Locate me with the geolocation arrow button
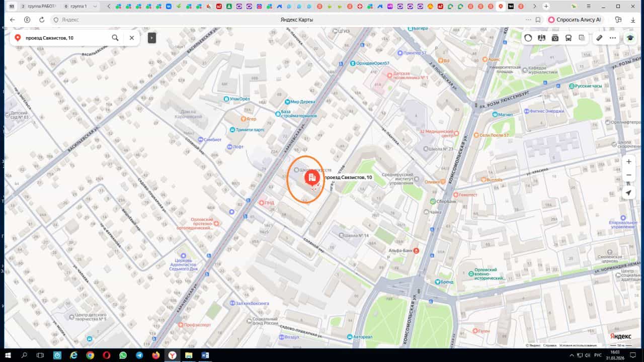The height and width of the screenshot is (362, 644). point(628,193)
